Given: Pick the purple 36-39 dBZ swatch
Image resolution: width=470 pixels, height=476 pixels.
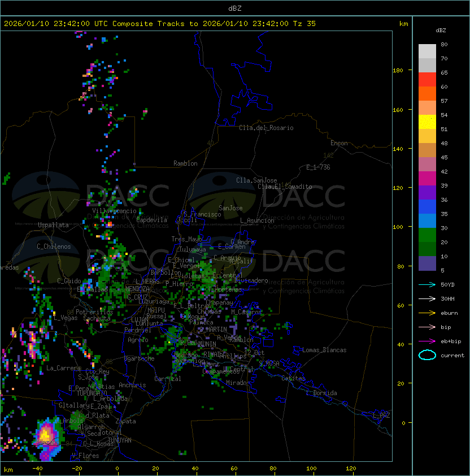Looking at the screenshot, I should 427,192.
